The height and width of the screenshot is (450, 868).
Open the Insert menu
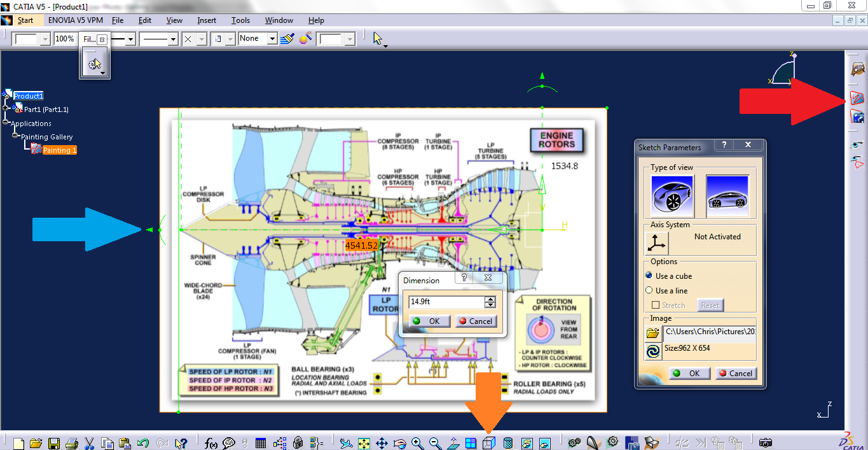click(x=207, y=20)
